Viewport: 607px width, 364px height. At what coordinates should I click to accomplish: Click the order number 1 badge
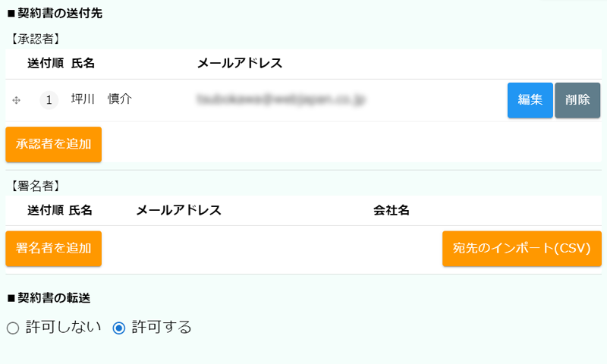pyautogui.click(x=49, y=100)
